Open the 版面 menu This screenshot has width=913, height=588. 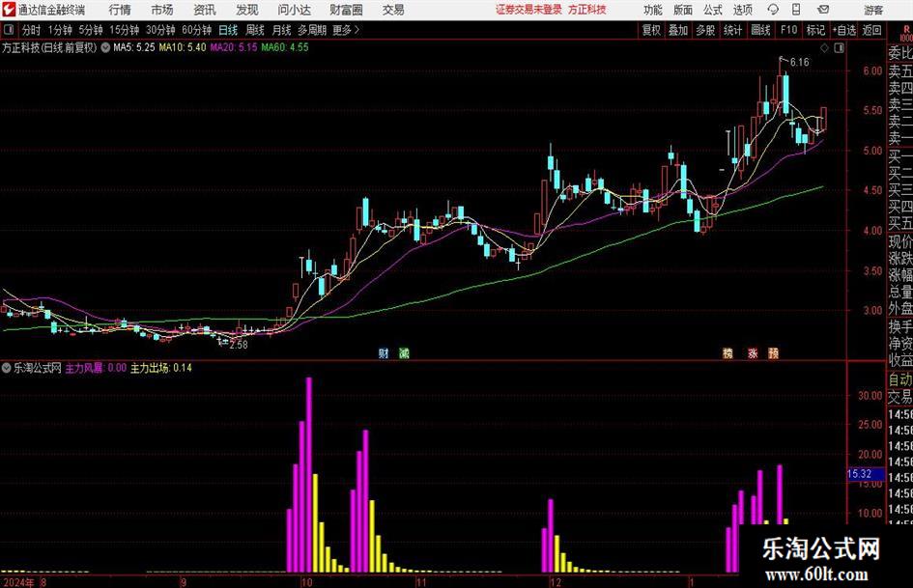(682, 10)
